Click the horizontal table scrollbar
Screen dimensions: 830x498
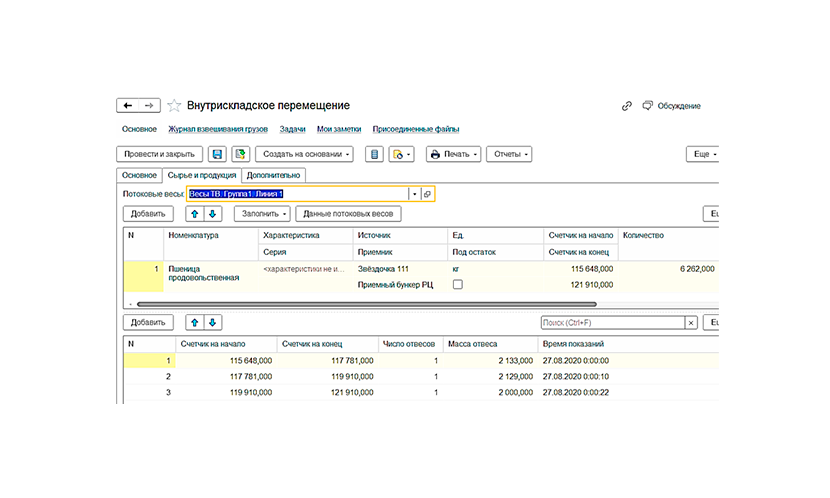click(x=367, y=304)
